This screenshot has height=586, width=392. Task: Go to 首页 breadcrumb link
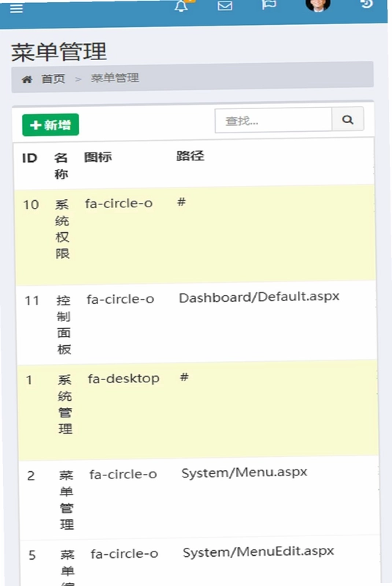(x=53, y=79)
